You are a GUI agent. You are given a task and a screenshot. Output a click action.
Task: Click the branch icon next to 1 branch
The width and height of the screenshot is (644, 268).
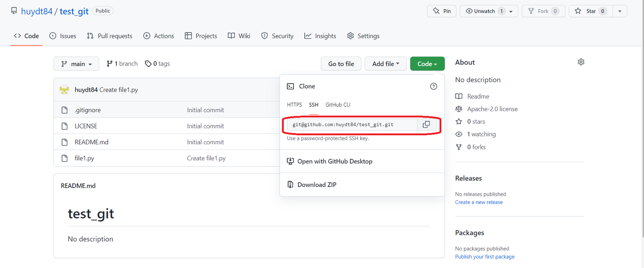point(110,64)
